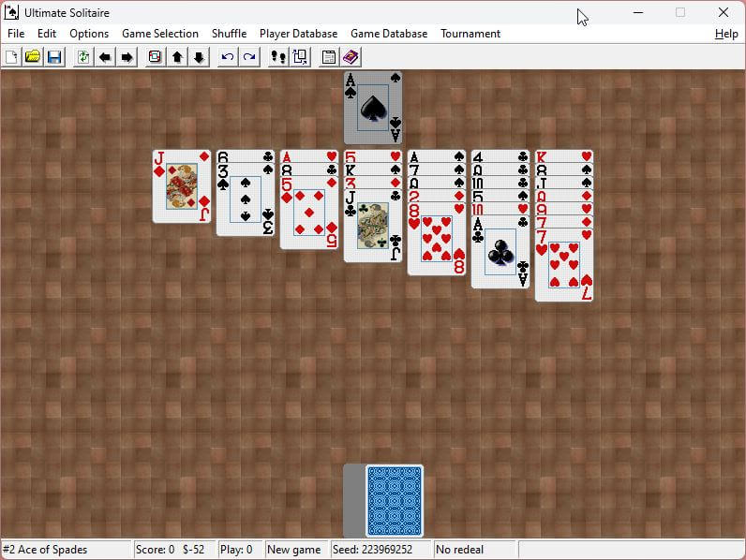Click the Ace of Hearts atop third column
The width and height of the screenshot is (746, 560).
click(x=309, y=156)
